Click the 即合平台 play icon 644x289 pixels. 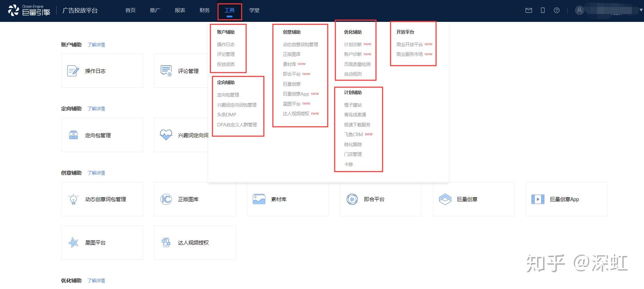352,199
